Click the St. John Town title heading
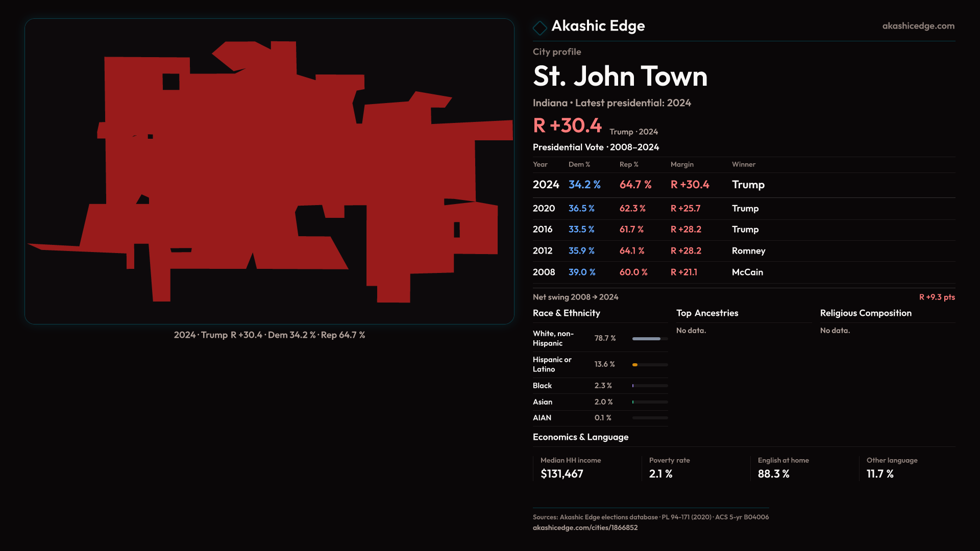The image size is (980, 551). 620,77
